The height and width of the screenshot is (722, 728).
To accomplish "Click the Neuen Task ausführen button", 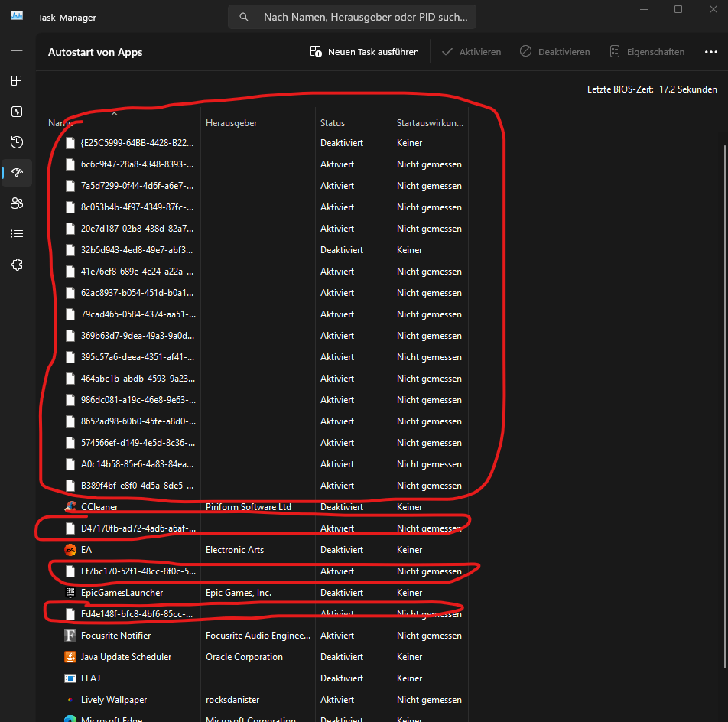I will 363,51.
